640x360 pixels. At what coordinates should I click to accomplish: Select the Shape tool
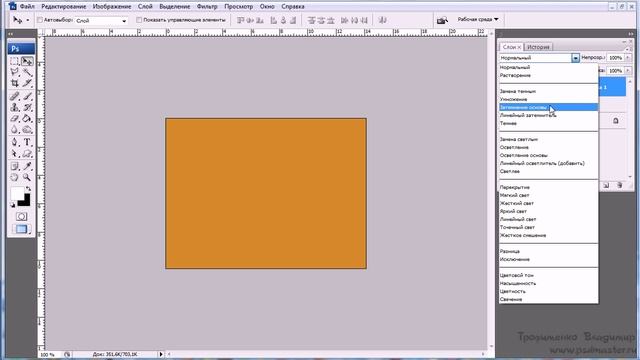27,153
